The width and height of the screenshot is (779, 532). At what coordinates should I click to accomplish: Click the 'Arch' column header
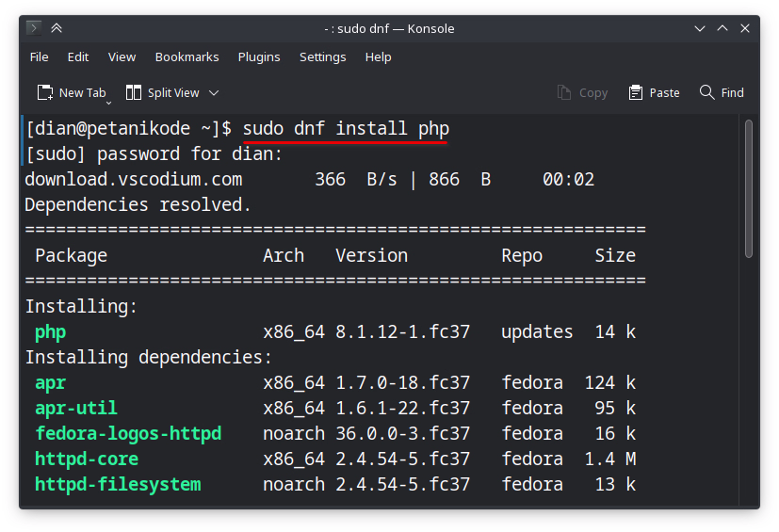284,255
